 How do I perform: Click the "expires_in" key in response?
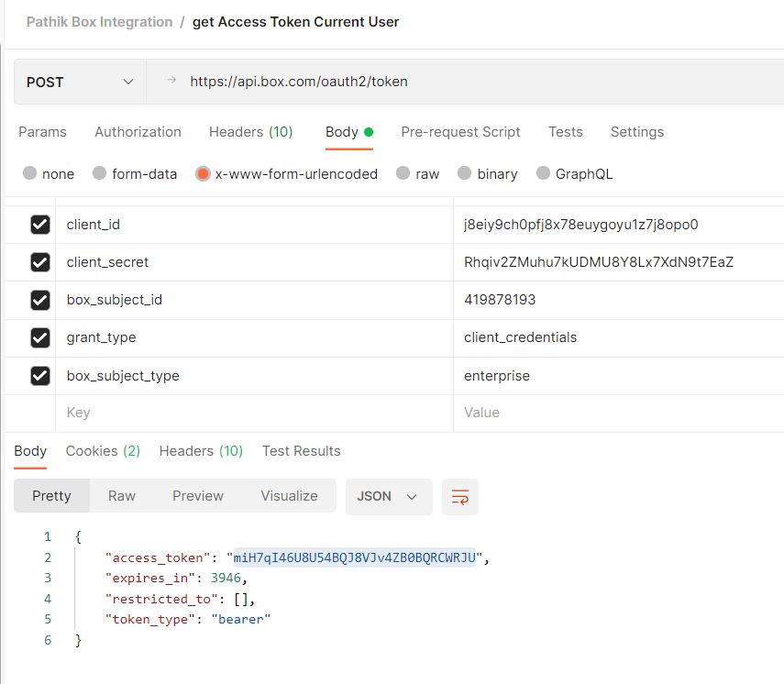pos(149,579)
